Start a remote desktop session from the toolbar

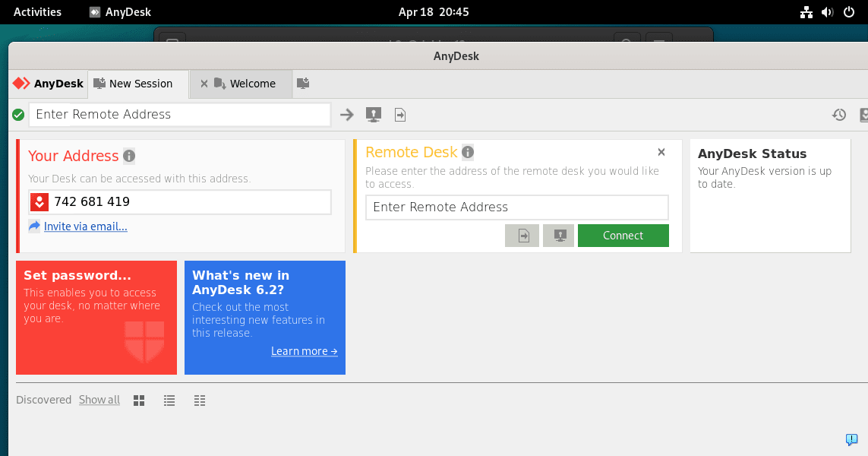(x=373, y=114)
